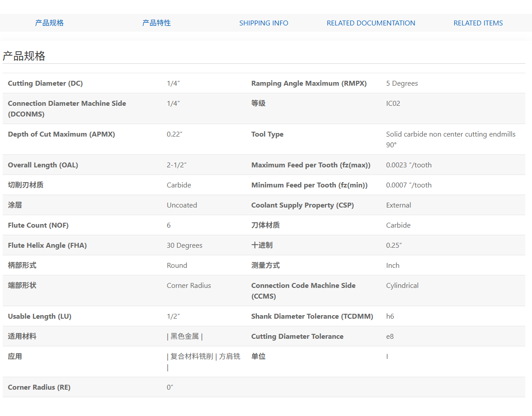The image size is (532, 416).
Task: Select the application value 复合材料铣削
Action: (192, 356)
